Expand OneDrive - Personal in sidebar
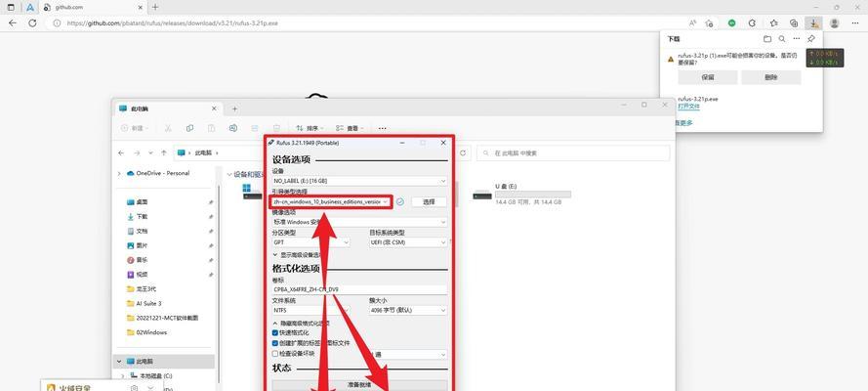Screen dimensions: 868x391 coord(119,173)
